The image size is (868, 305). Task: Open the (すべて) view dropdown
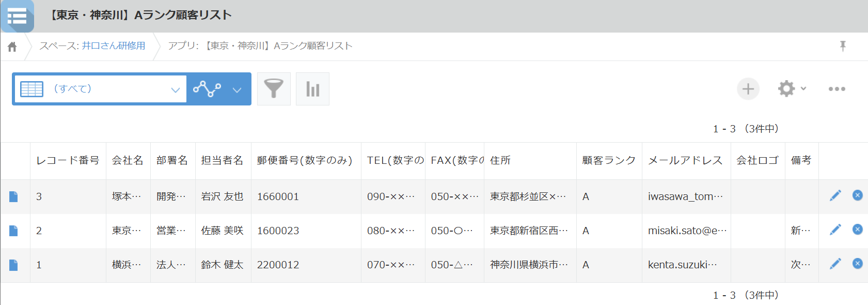[101, 89]
